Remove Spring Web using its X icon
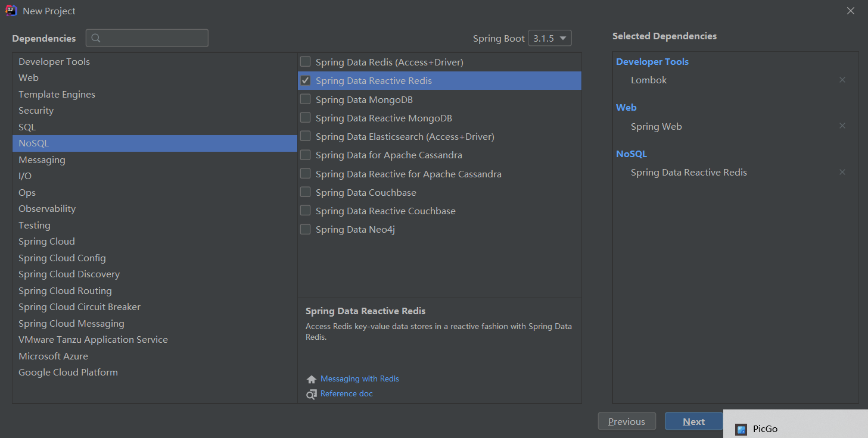This screenshot has width=868, height=438. point(842,126)
